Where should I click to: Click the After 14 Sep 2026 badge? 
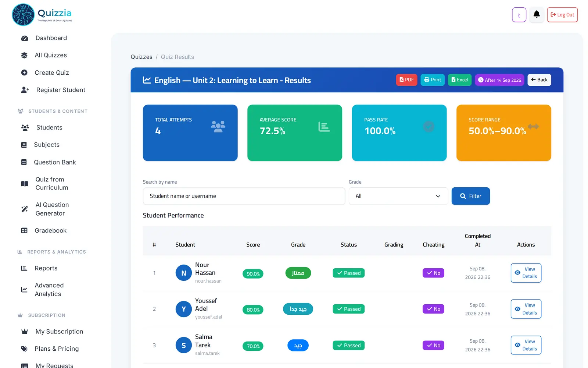coord(499,80)
